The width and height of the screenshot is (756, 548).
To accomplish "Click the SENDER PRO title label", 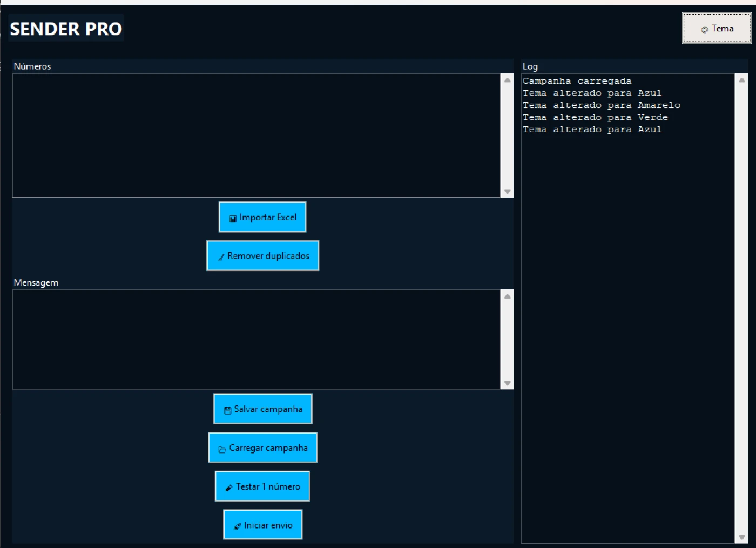I will click(x=66, y=29).
